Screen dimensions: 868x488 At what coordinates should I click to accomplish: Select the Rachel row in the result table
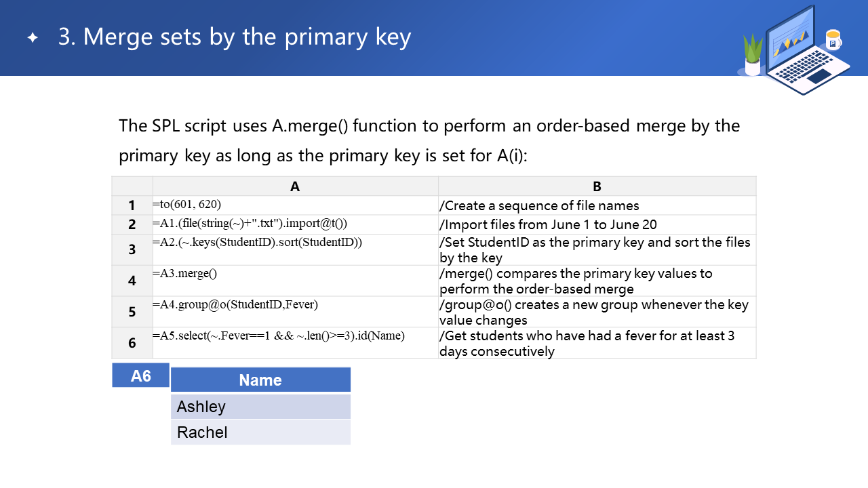pyautogui.click(x=260, y=432)
